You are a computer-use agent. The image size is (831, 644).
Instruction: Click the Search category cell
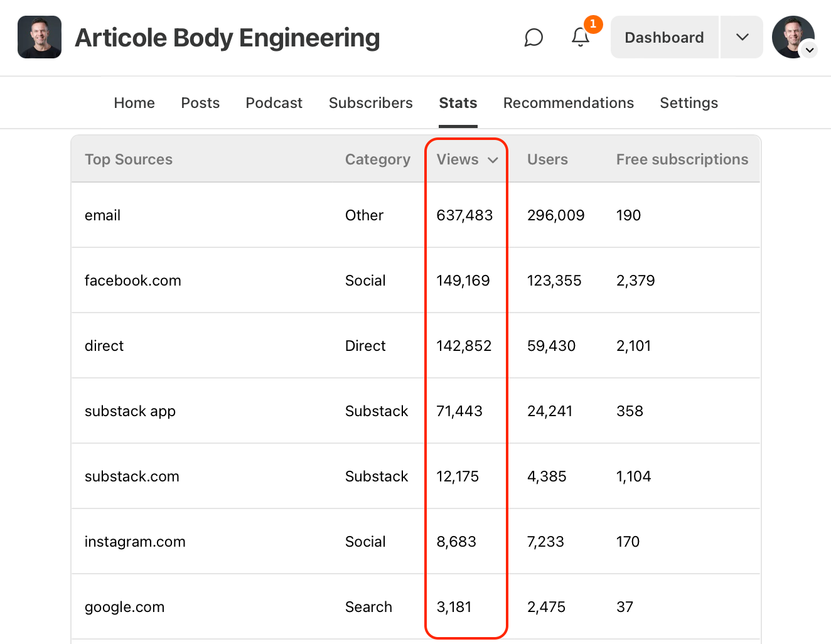pyautogui.click(x=368, y=607)
